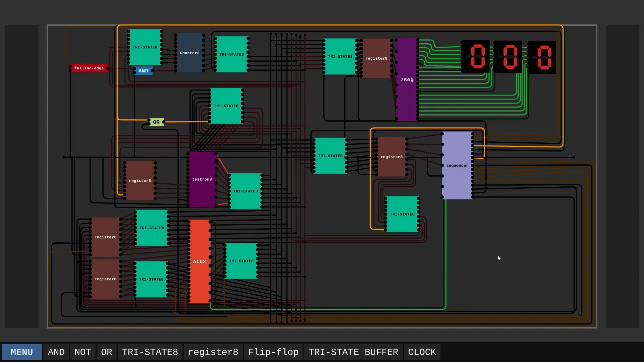Pick the CLOCK component from the toolbar

(x=421, y=352)
